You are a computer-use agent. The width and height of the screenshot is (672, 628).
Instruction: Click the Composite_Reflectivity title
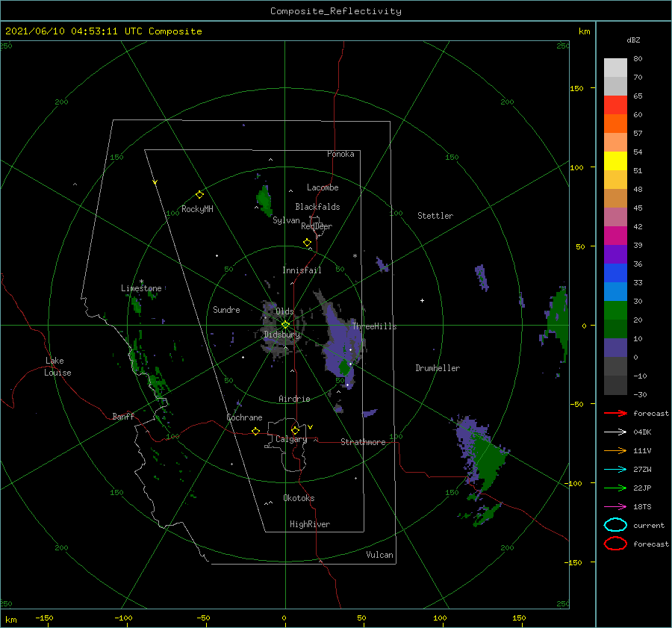(336, 11)
